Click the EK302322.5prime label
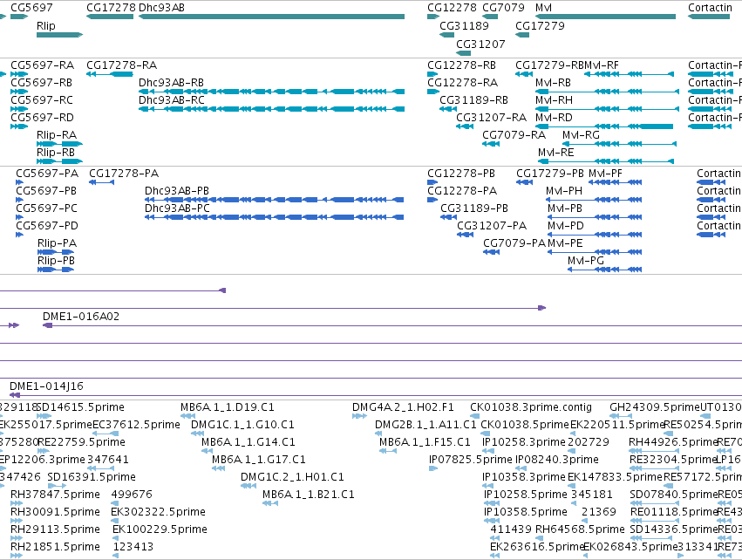This screenshot has height=560, width=742. 158,512
